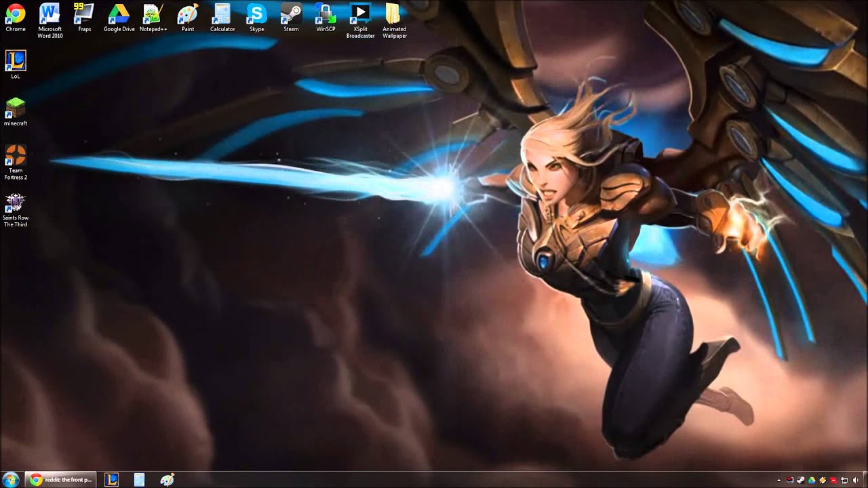The height and width of the screenshot is (488, 868).
Task: Click the red chat-bubble tray icon
Action: tap(833, 481)
